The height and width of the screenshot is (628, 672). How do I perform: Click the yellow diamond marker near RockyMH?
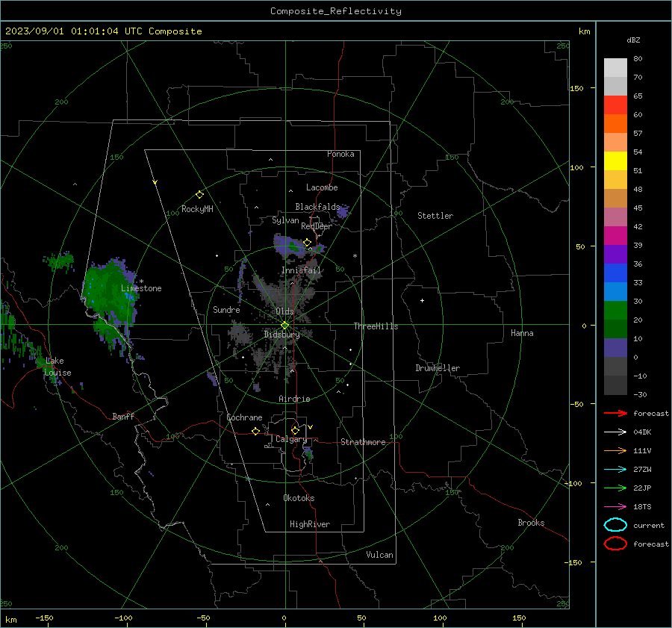point(199,195)
